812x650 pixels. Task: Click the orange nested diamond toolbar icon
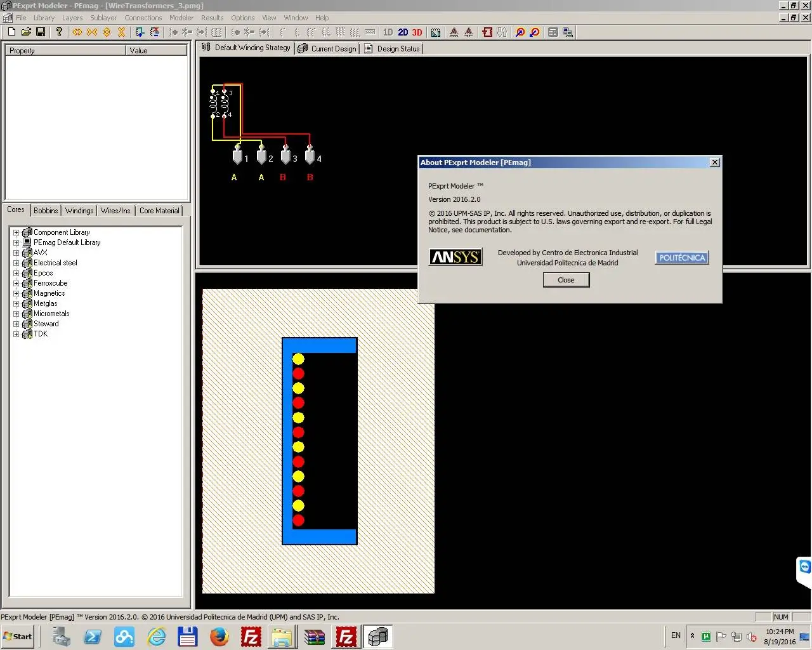[107, 32]
